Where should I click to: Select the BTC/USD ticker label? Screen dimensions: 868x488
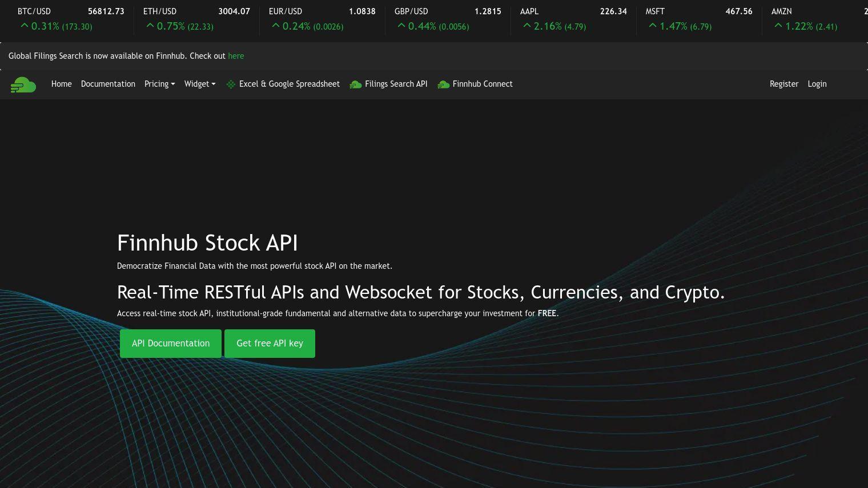click(34, 11)
